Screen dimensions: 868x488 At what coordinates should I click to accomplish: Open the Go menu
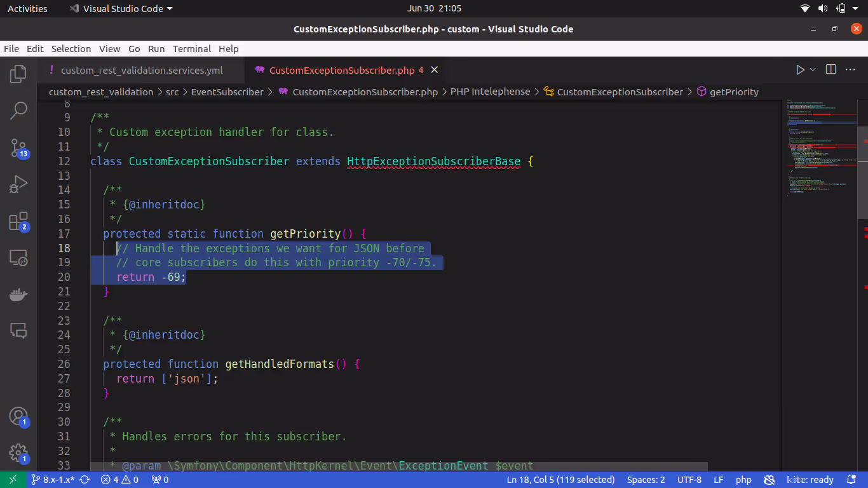coord(134,49)
